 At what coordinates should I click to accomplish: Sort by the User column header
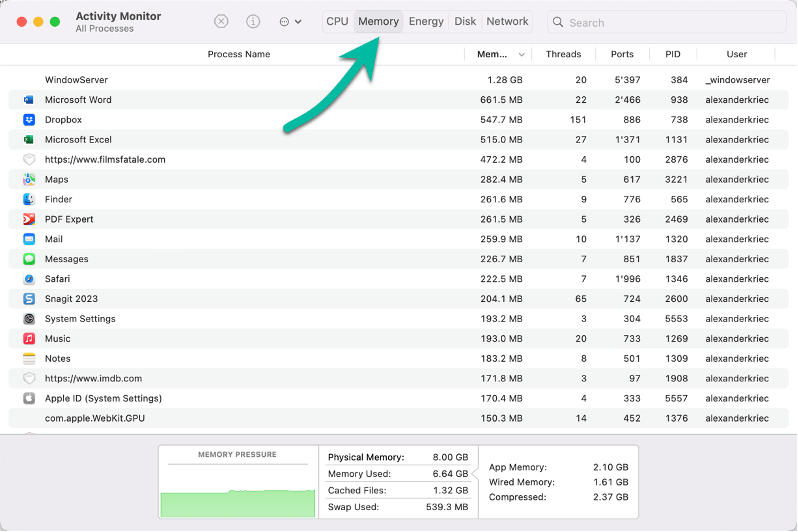coord(736,54)
